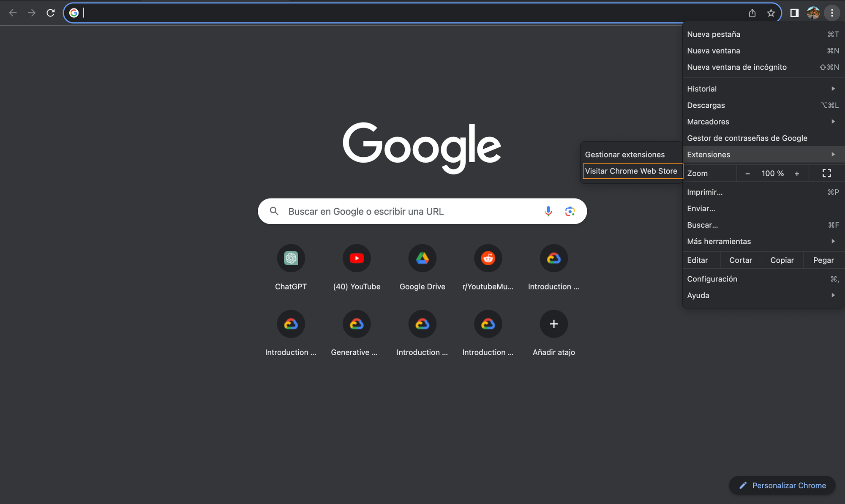Open Configuración
Image resolution: width=845 pixels, height=504 pixels.
[763, 279]
